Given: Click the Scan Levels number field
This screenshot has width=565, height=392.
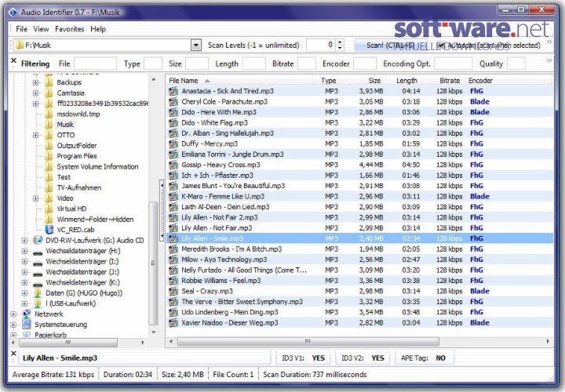Looking at the screenshot, I should point(321,45).
